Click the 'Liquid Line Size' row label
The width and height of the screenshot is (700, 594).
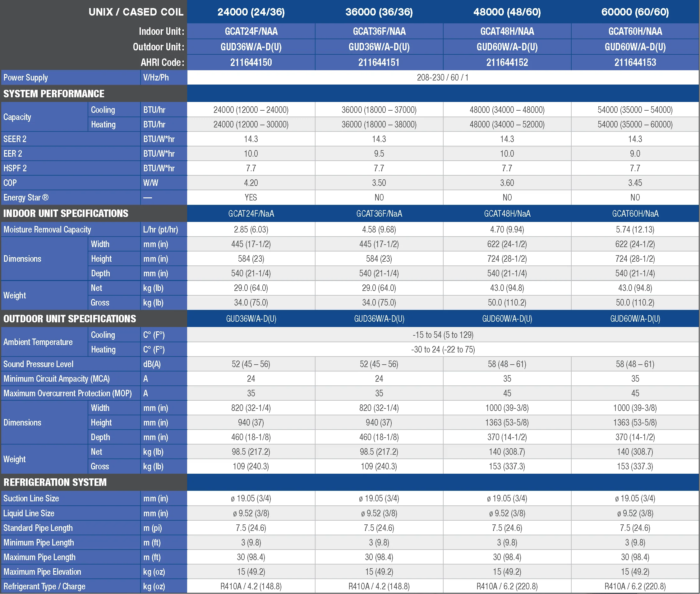tap(29, 513)
